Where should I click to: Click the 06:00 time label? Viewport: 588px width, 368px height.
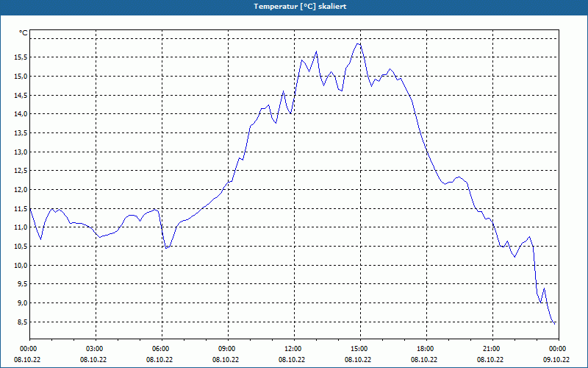[162, 349]
